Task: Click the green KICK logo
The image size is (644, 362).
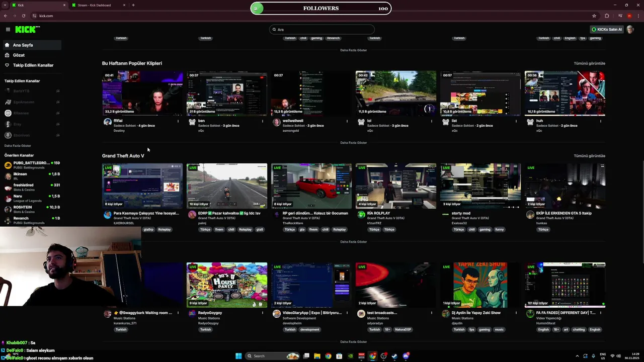Action: pos(26,30)
